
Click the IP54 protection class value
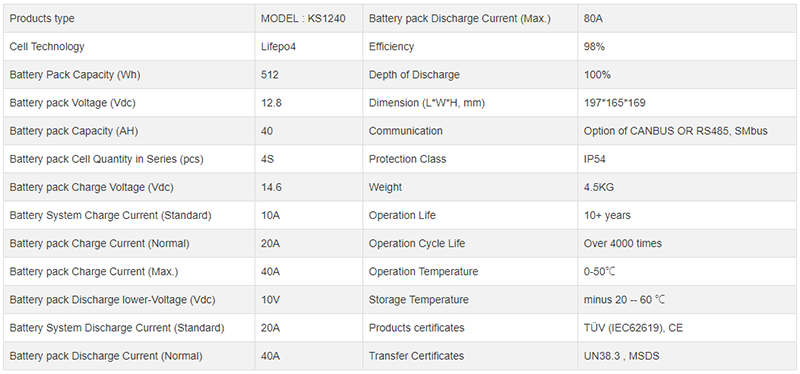[595, 159]
